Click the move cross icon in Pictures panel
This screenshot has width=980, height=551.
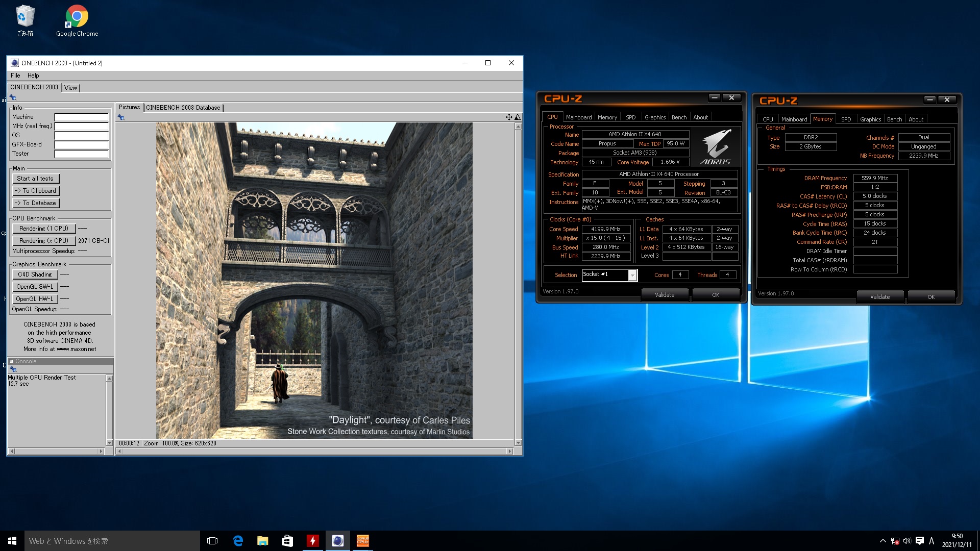click(509, 117)
